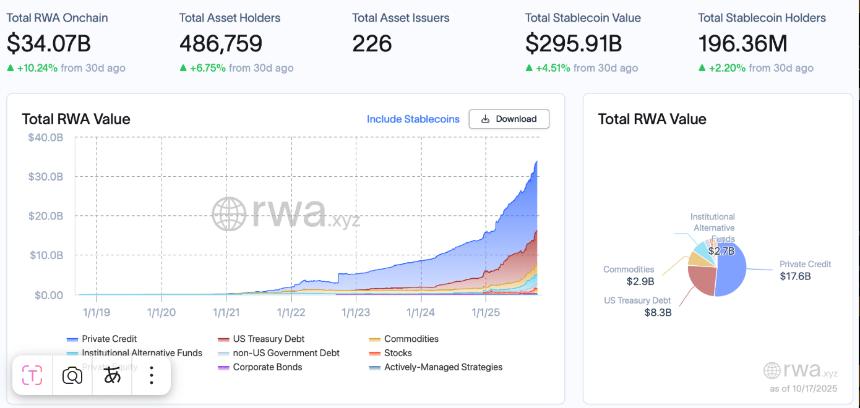Screen dimensions: 860x408
Task: Toggle Actively-Managed Strategies legend entry
Action: [x=434, y=367]
